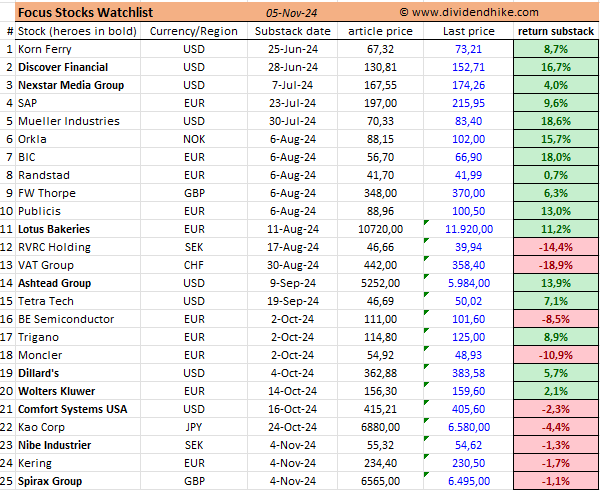The width and height of the screenshot is (600, 490).
Task: Click Spirax Group last price 6.495,00
Action: pyautogui.click(x=469, y=480)
